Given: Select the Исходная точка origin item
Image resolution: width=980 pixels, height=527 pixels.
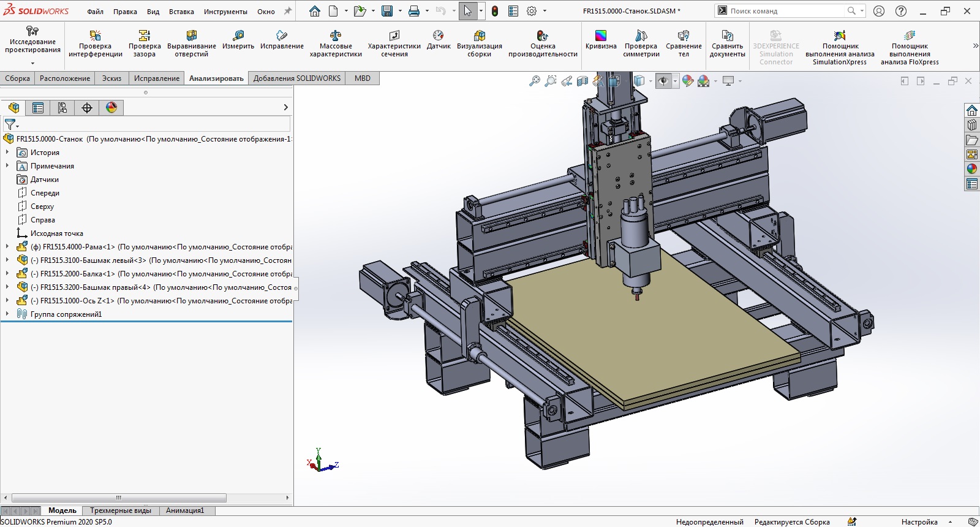Looking at the screenshot, I should tap(56, 233).
